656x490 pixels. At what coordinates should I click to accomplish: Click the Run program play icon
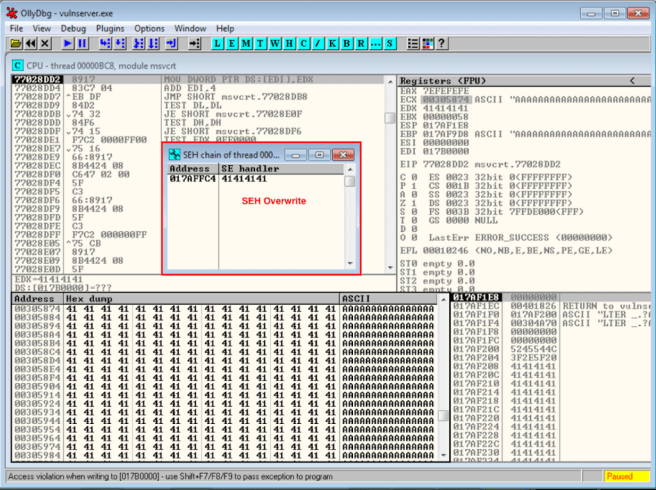pos(68,44)
